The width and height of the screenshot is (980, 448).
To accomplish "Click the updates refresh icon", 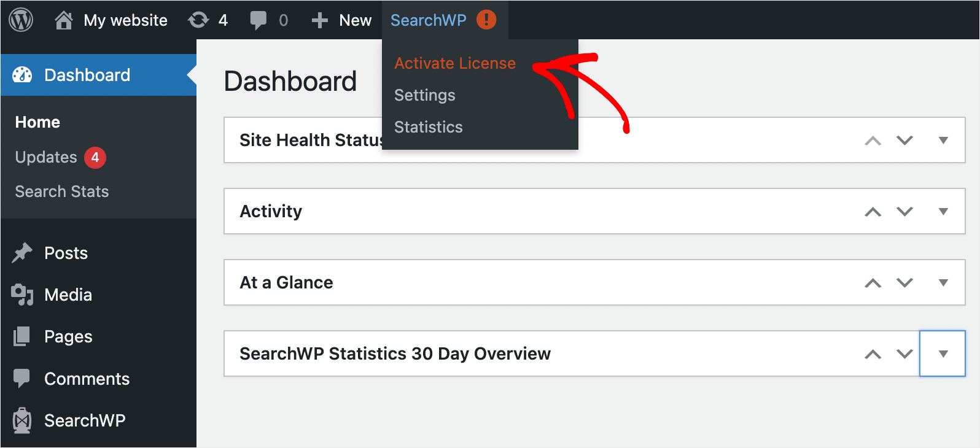I will (198, 20).
